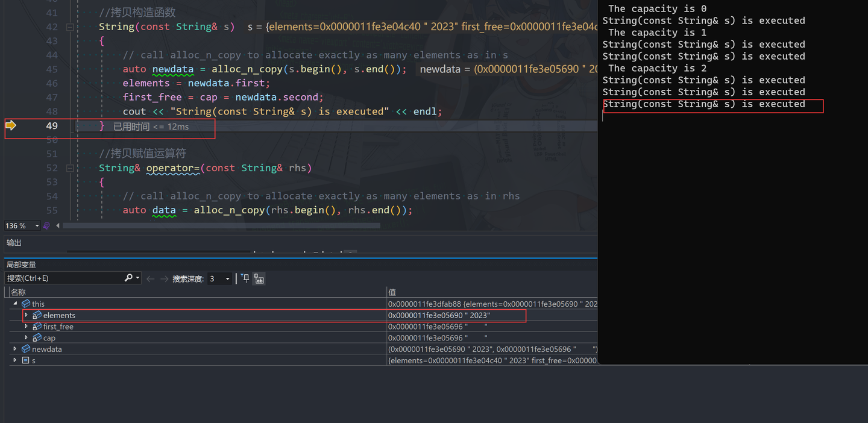Click the lock icon beside the elements variable
The image size is (868, 423).
tap(36, 315)
